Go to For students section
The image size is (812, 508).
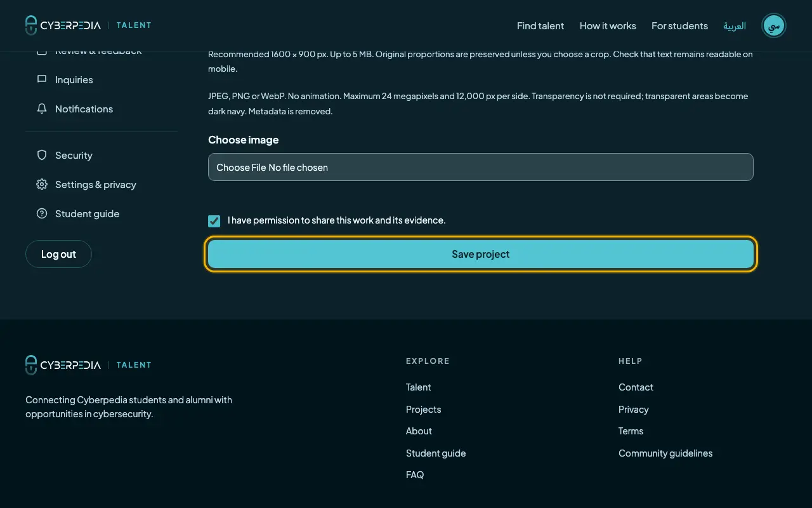tap(679, 25)
